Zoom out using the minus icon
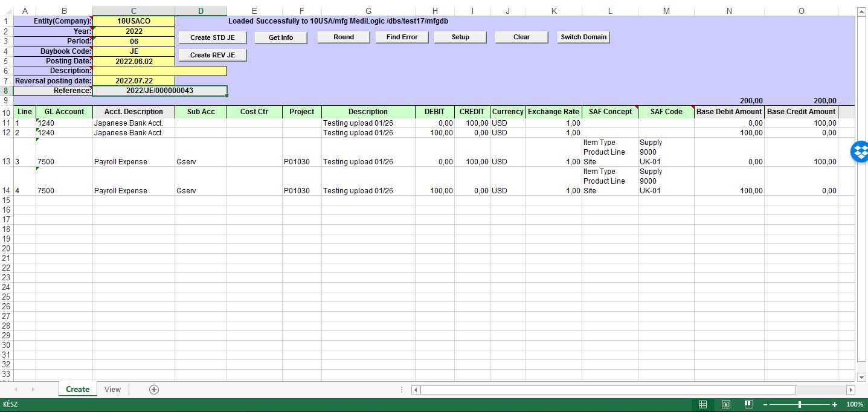Screen dimensions: 868x412 pyautogui.click(x=765, y=405)
